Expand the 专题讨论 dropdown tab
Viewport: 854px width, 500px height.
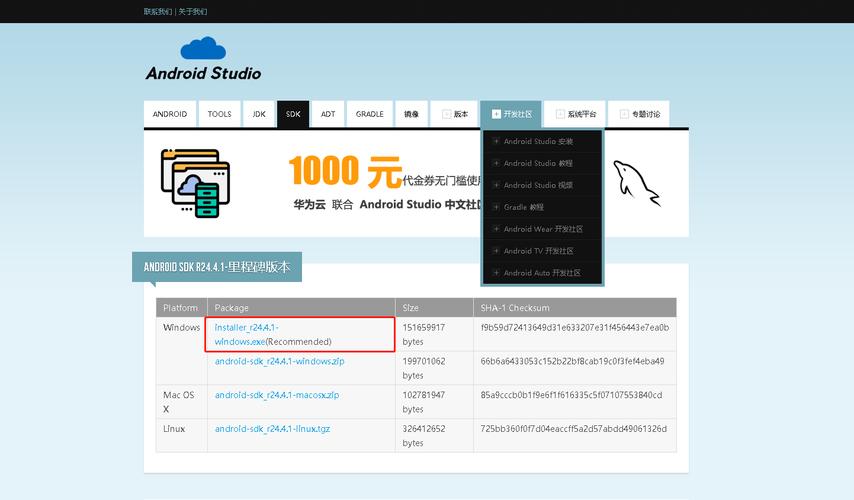click(x=639, y=114)
